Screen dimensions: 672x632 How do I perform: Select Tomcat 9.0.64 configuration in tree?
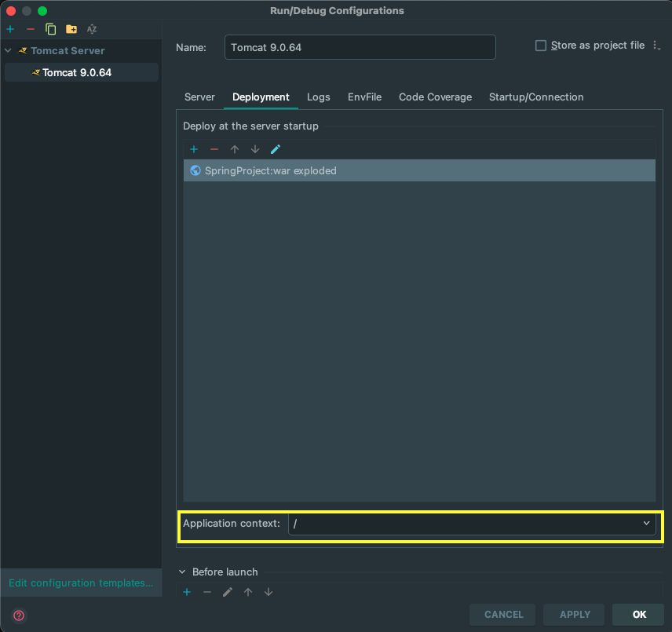82,72
